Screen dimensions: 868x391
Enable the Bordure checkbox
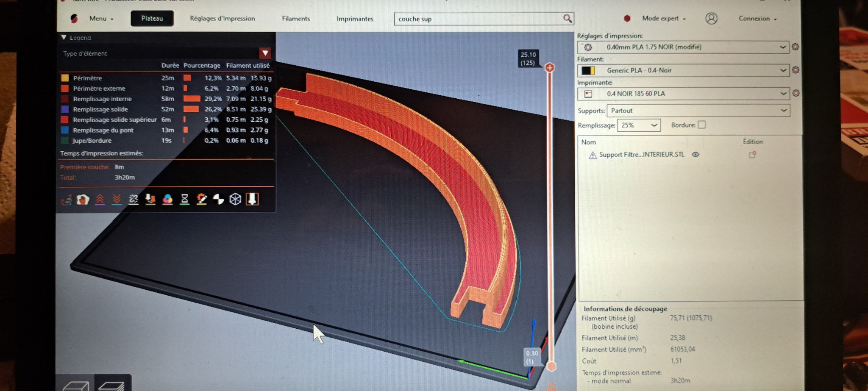(702, 125)
